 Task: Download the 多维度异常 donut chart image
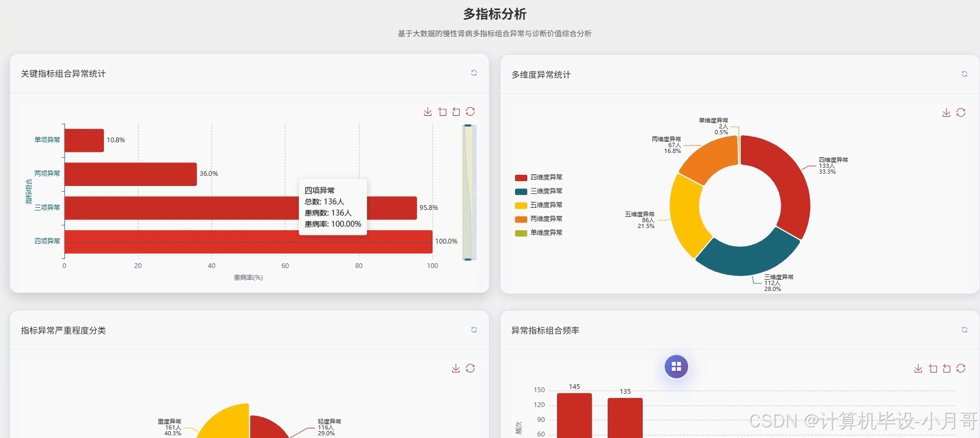pyautogui.click(x=946, y=112)
